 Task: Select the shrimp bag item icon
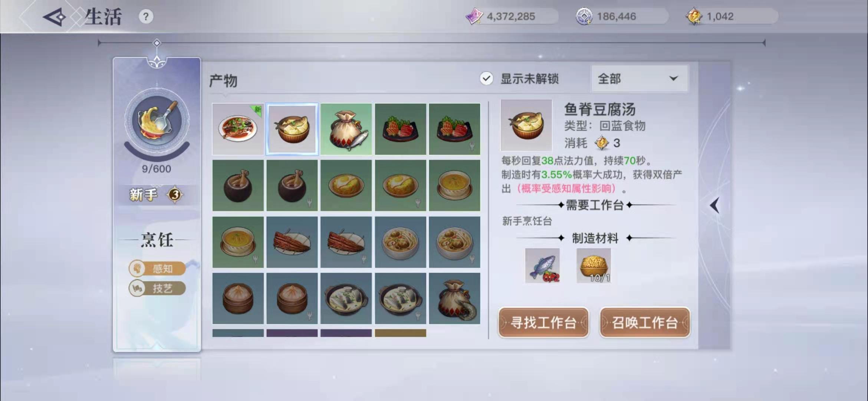[454, 299]
